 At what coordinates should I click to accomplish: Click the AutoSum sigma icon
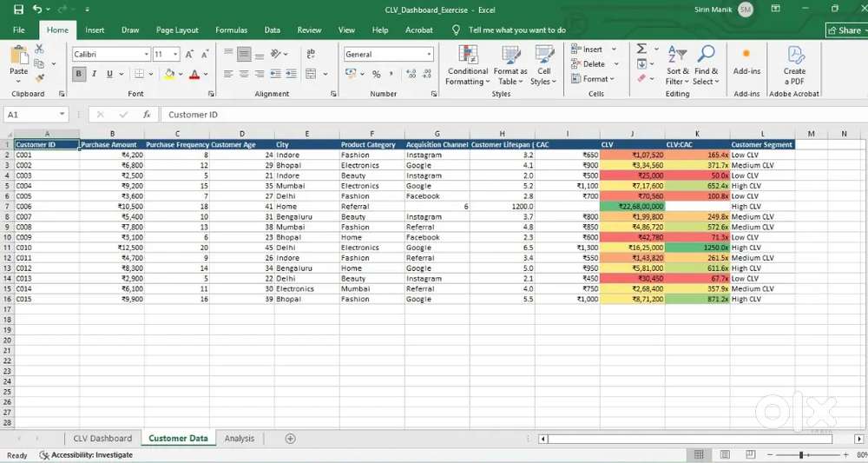641,49
